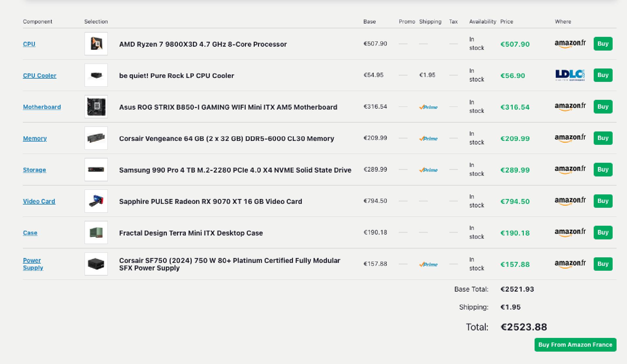Click the Component column header

coord(38,22)
